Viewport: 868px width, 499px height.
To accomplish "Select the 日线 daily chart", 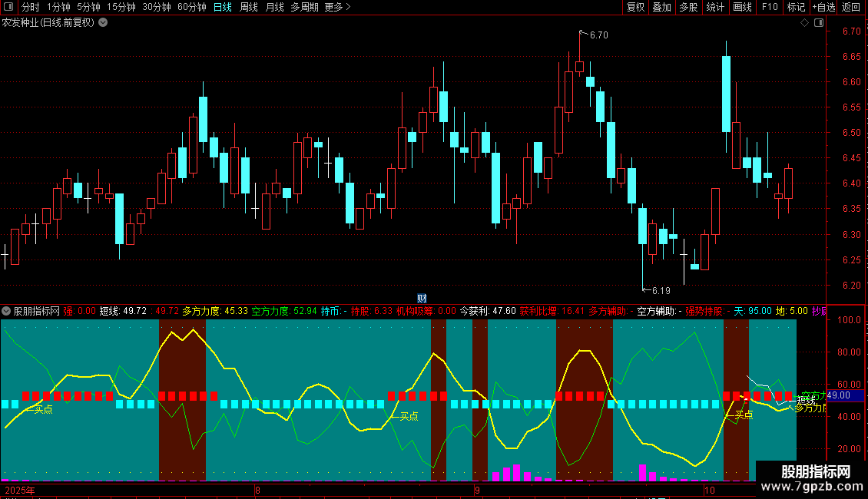I will pos(223,7).
